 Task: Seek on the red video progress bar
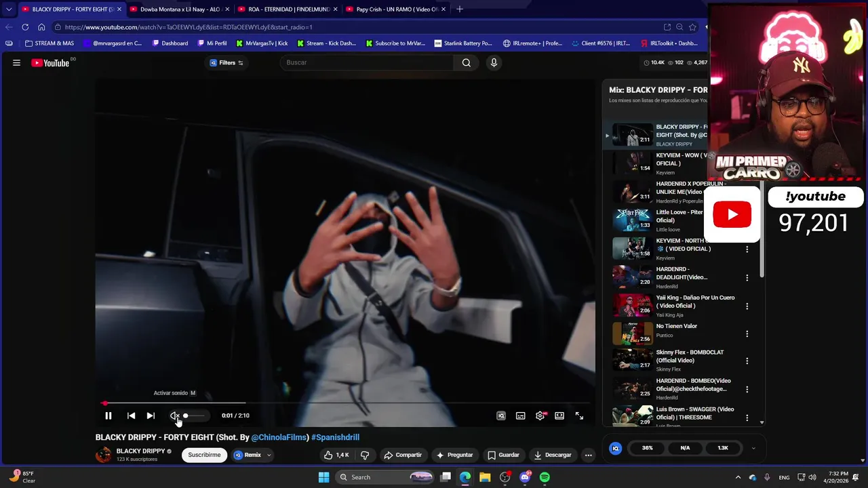(x=345, y=403)
